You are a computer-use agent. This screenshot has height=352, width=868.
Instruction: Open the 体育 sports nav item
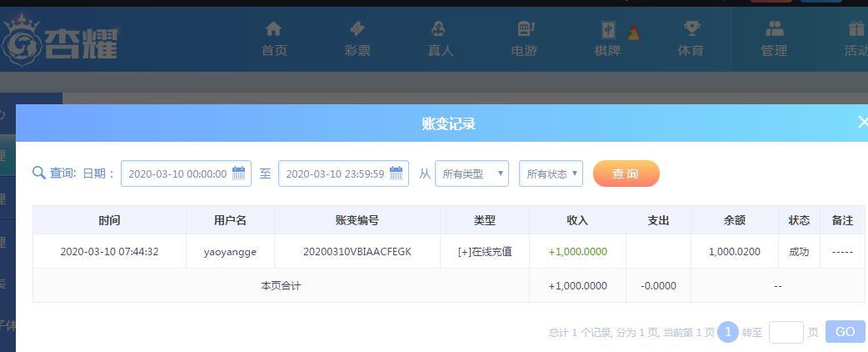tap(691, 39)
